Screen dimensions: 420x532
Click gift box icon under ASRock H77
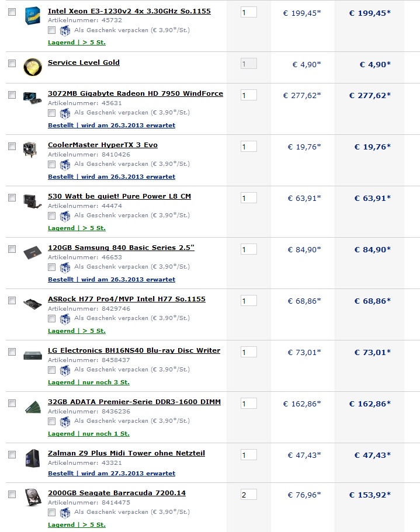(x=65, y=319)
